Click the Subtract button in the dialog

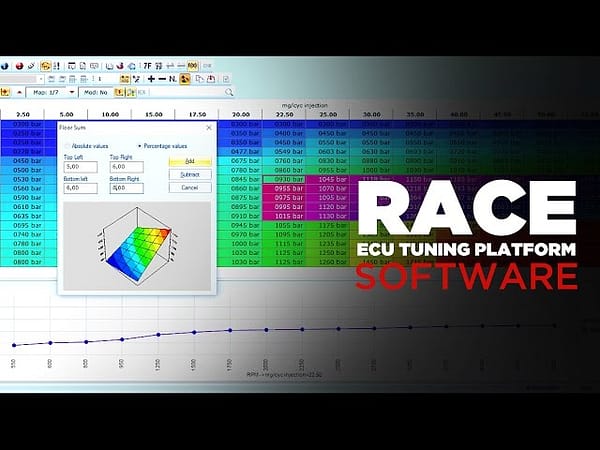pos(190,174)
